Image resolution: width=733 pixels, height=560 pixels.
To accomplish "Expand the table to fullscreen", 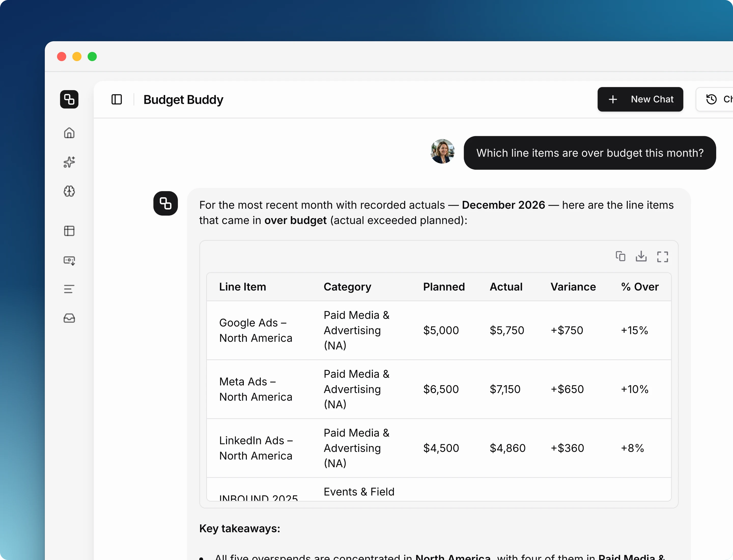I will pos(663,257).
